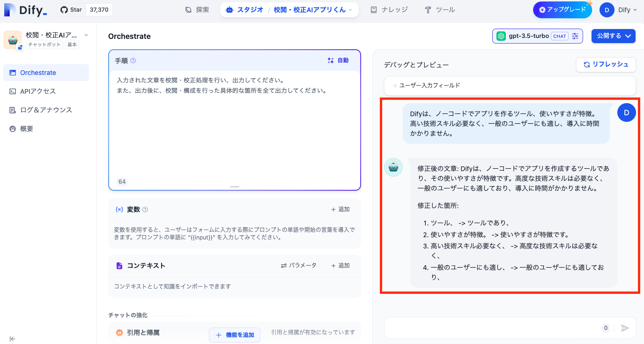Open the gpt-3.5-turbo model selector
The height and width of the screenshot is (344, 644).
point(538,36)
